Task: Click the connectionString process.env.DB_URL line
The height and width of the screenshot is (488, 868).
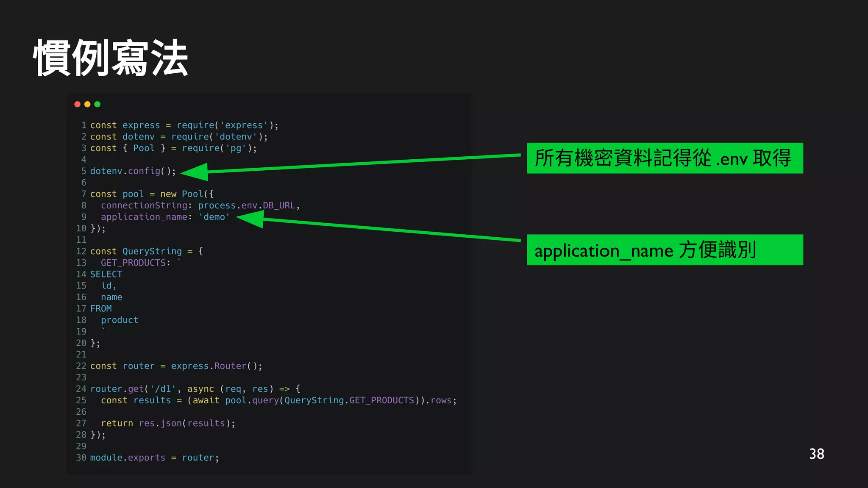Action: coord(200,205)
